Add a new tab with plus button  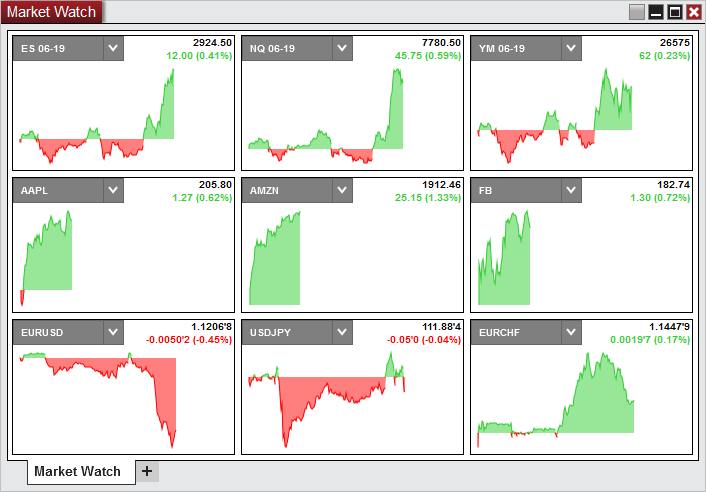point(147,471)
